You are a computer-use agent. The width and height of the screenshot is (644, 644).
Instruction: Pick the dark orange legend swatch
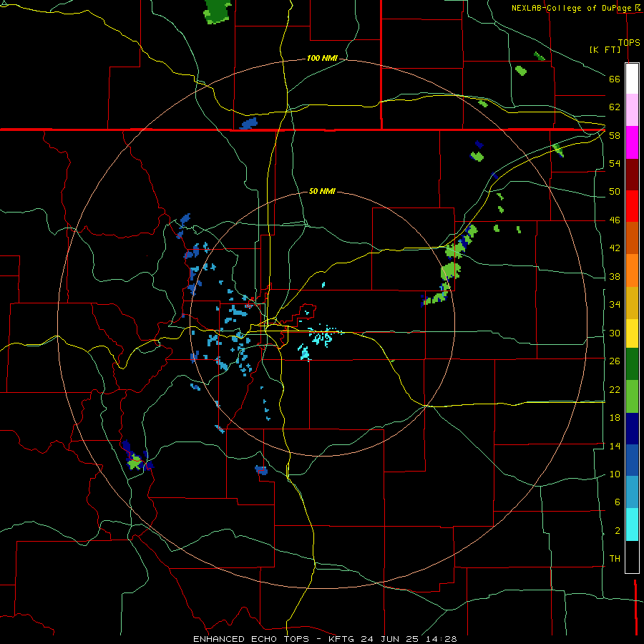(632, 238)
